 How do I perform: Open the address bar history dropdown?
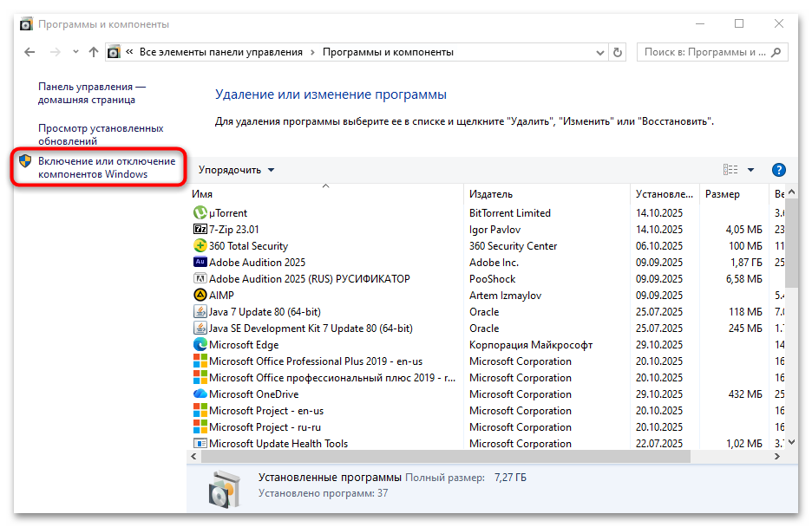click(x=599, y=52)
